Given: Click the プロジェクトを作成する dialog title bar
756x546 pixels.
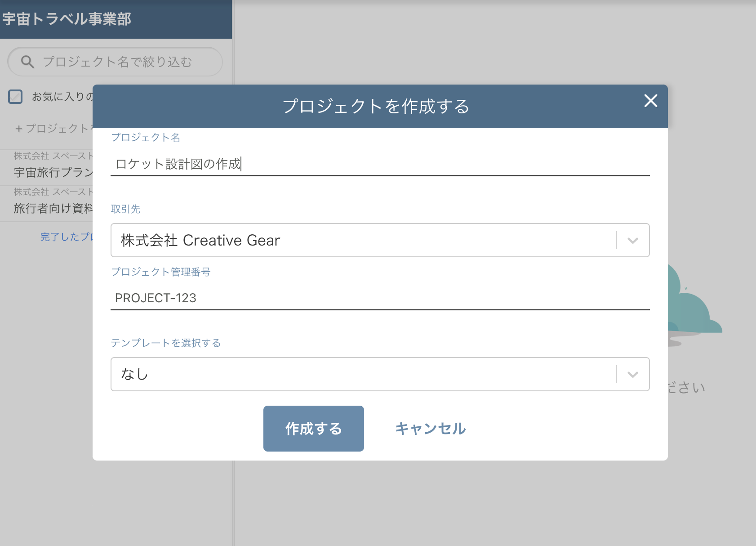Looking at the screenshot, I should 377,107.
